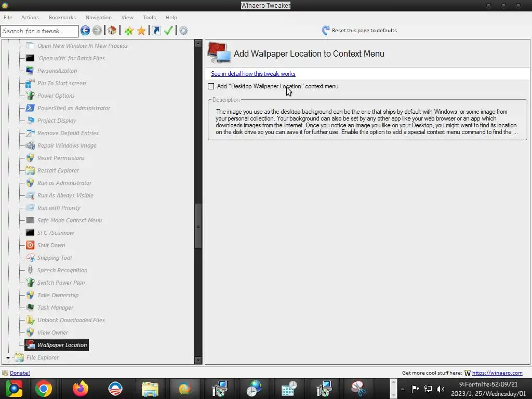This screenshot has height=399, width=532.
Task: Select Reset Permissions tree item
Action: pos(61,158)
